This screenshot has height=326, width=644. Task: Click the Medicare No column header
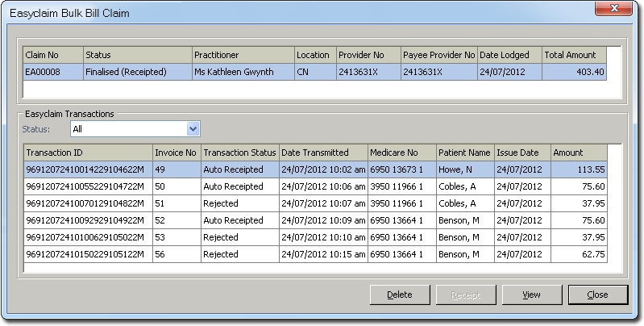pyautogui.click(x=400, y=153)
